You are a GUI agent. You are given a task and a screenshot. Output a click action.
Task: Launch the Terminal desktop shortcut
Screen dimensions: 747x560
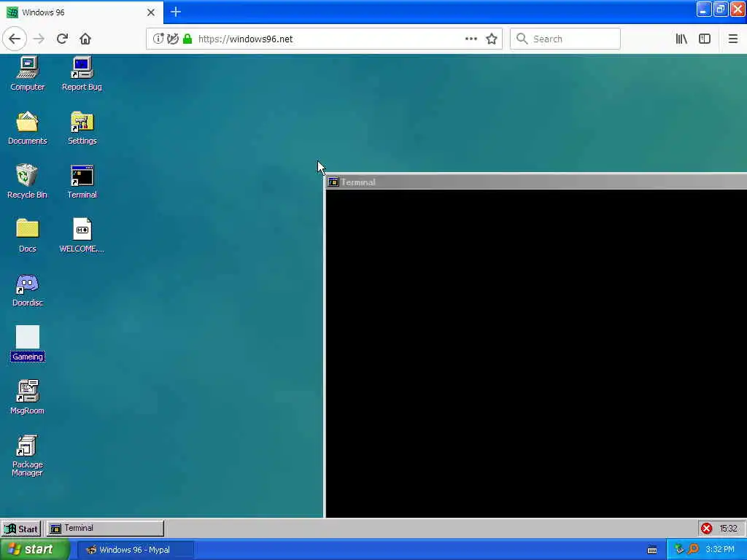[x=82, y=181]
